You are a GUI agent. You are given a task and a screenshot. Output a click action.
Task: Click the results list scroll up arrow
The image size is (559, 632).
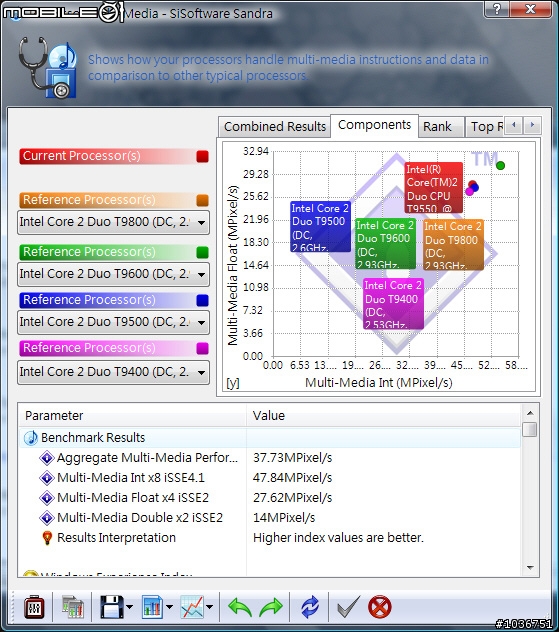pyautogui.click(x=530, y=413)
